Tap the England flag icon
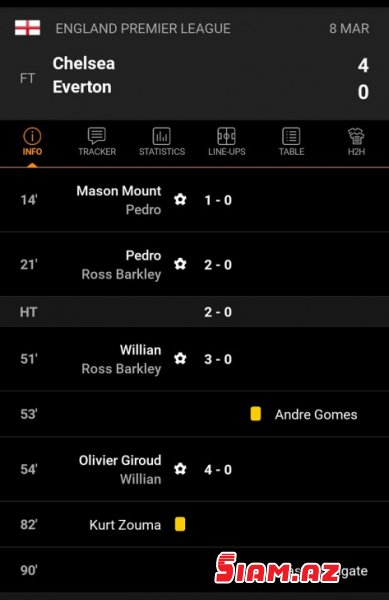Viewport: 389px width, 600px height. pyautogui.click(x=28, y=28)
